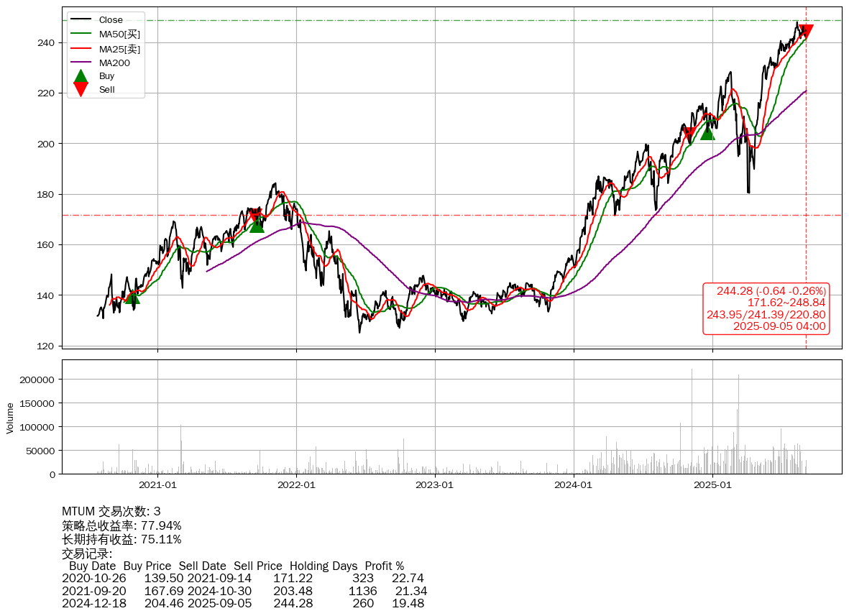Click the 2021-01 x-axis date label
Screen dimensions: 849x616
(x=158, y=484)
